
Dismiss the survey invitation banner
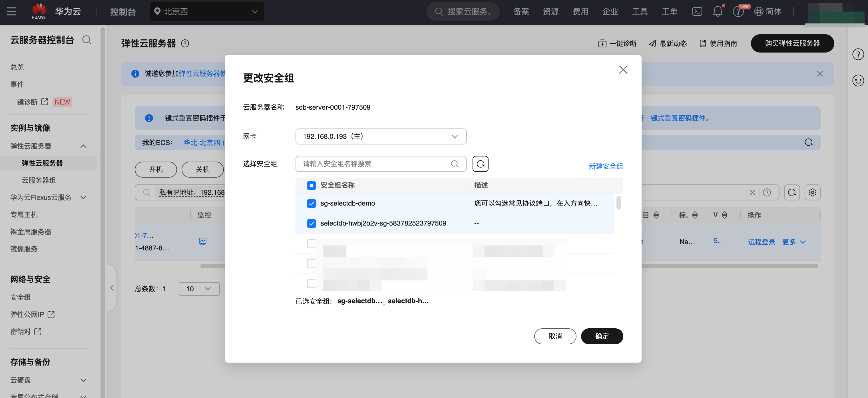point(820,74)
